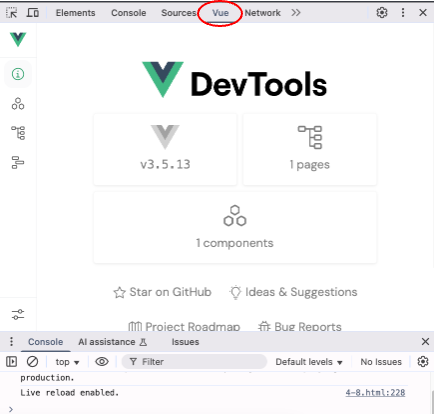434x414 pixels.
Task: Open the Sources tab
Action: (x=179, y=13)
